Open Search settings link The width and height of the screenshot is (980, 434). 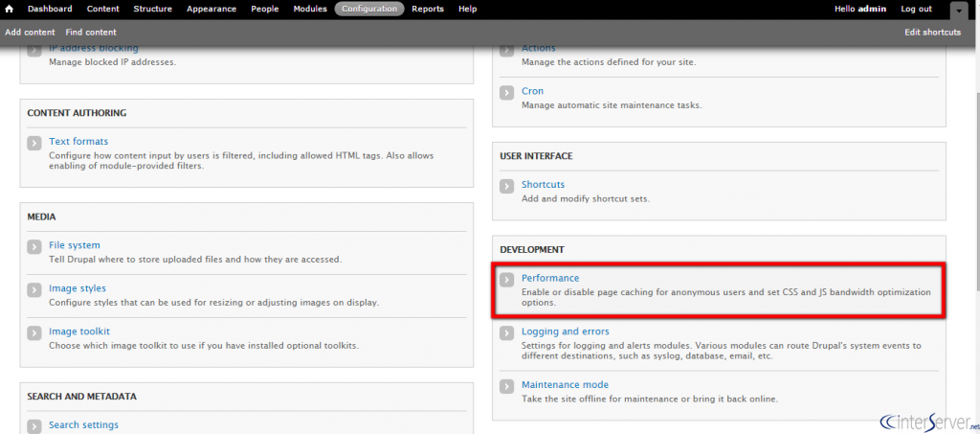click(x=84, y=424)
